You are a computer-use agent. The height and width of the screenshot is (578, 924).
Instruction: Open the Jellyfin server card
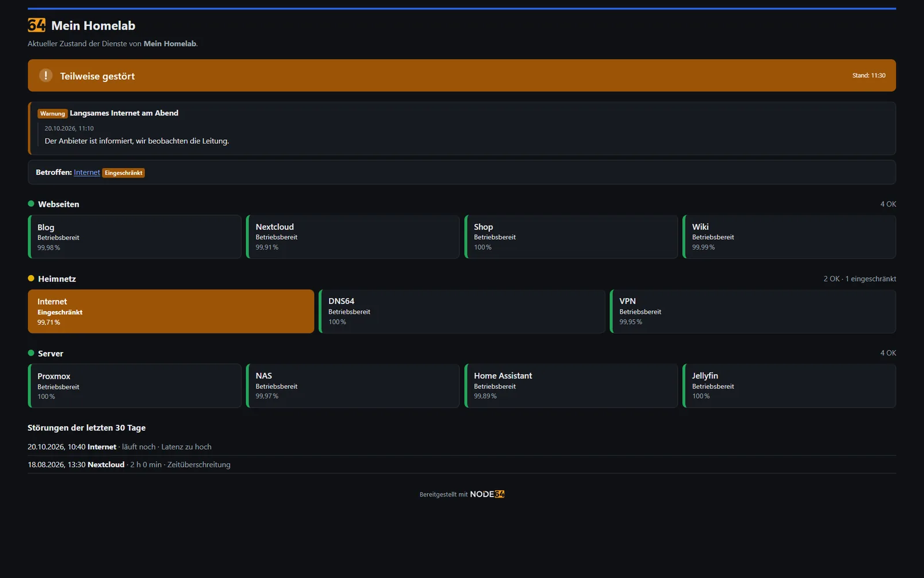click(x=789, y=386)
